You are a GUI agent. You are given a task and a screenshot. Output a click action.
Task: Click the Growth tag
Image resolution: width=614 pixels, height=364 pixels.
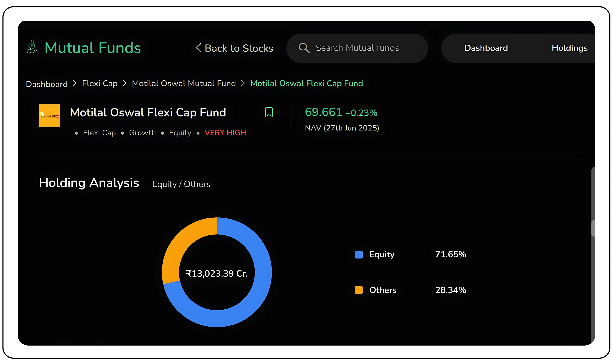click(x=142, y=133)
